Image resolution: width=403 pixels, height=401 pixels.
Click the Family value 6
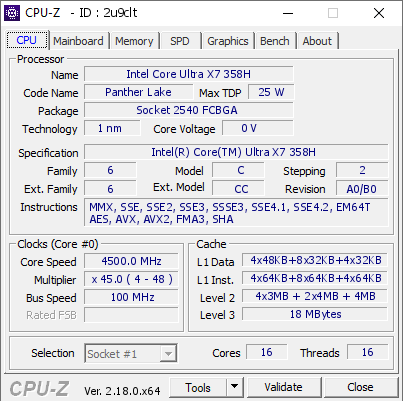[x=110, y=170]
